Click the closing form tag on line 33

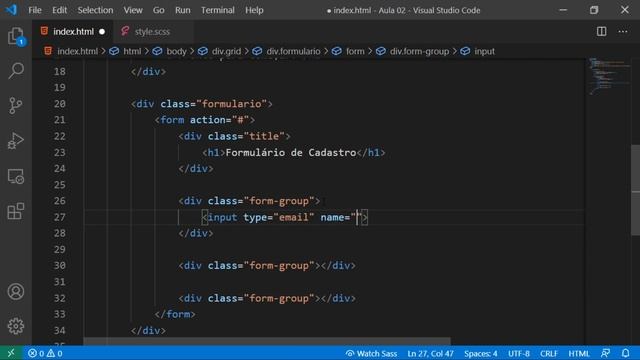tap(175, 314)
